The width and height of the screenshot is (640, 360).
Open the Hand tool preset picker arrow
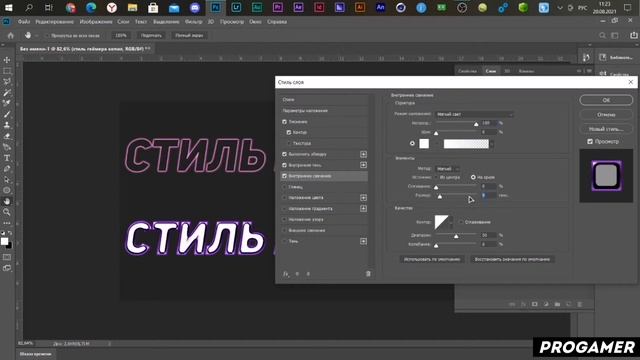coord(36,36)
